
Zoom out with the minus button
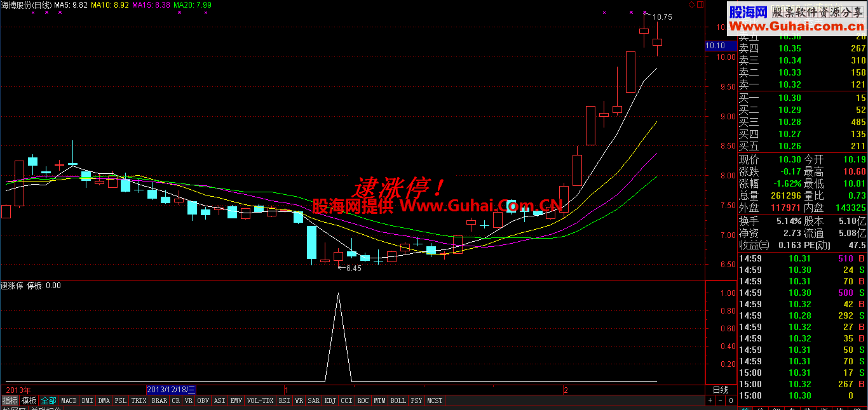click(x=719, y=400)
